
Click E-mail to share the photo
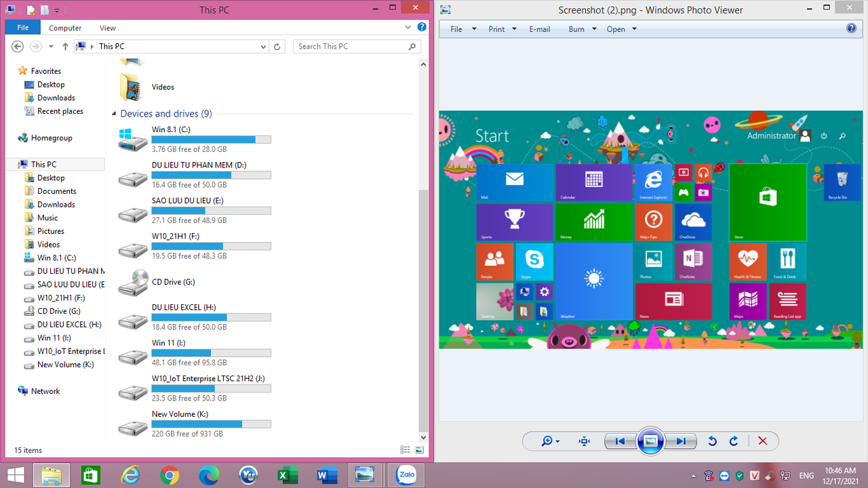[539, 29]
